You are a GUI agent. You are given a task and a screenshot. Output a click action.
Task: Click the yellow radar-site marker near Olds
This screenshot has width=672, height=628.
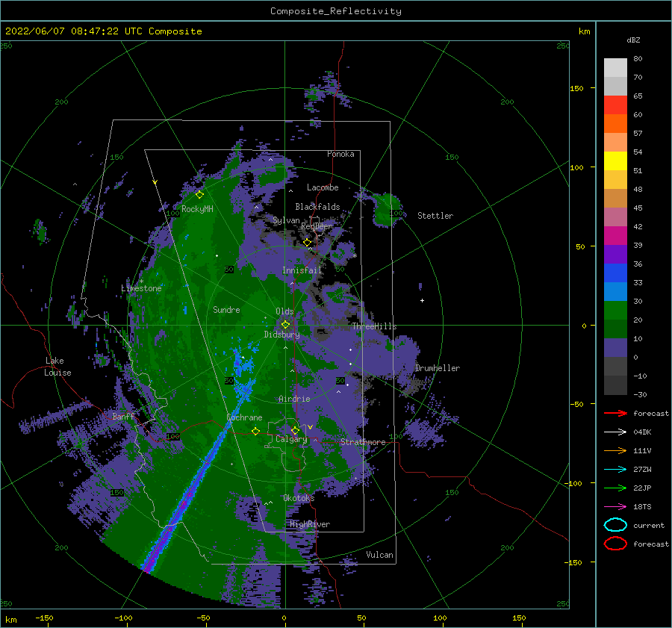pos(285,325)
